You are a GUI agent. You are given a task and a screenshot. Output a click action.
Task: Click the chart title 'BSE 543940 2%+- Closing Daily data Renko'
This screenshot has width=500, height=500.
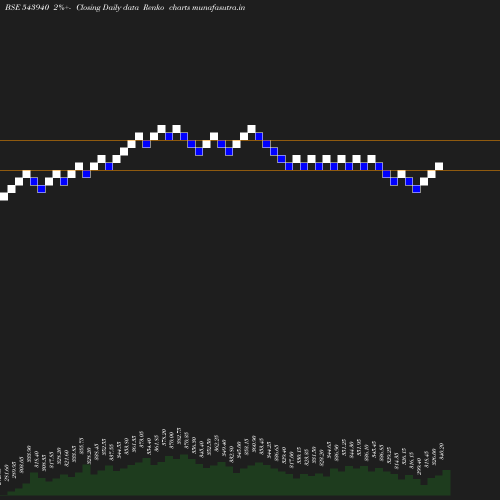[85, 7]
